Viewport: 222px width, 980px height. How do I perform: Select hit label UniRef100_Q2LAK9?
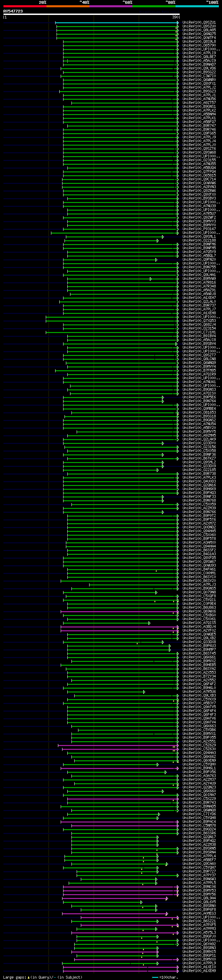(199, 439)
